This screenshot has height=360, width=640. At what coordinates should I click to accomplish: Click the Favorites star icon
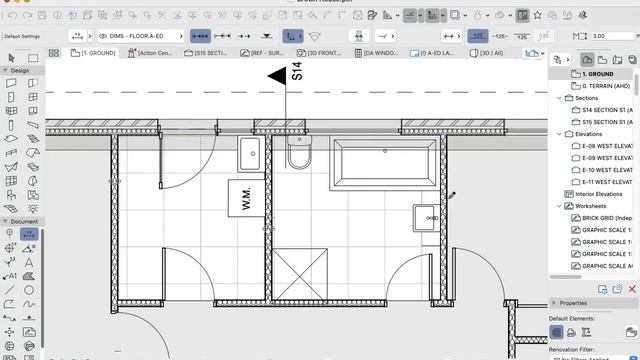point(538,16)
